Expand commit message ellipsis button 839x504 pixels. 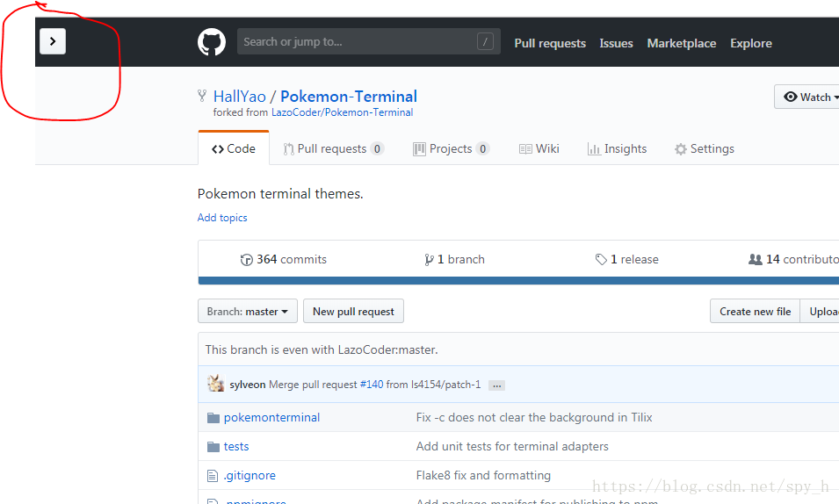tap(496, 385)
